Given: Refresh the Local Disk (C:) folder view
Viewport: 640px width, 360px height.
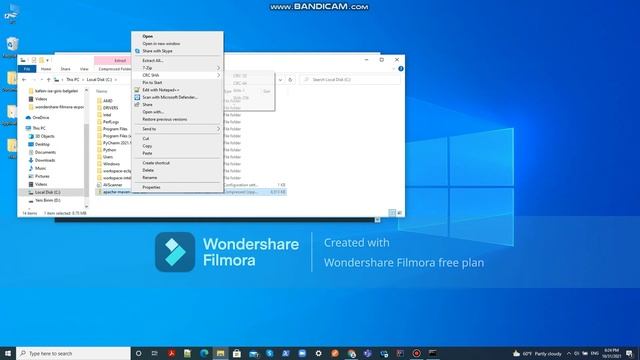Looking at the screenshot, I should pyautogui.click(x=290, y=80).
